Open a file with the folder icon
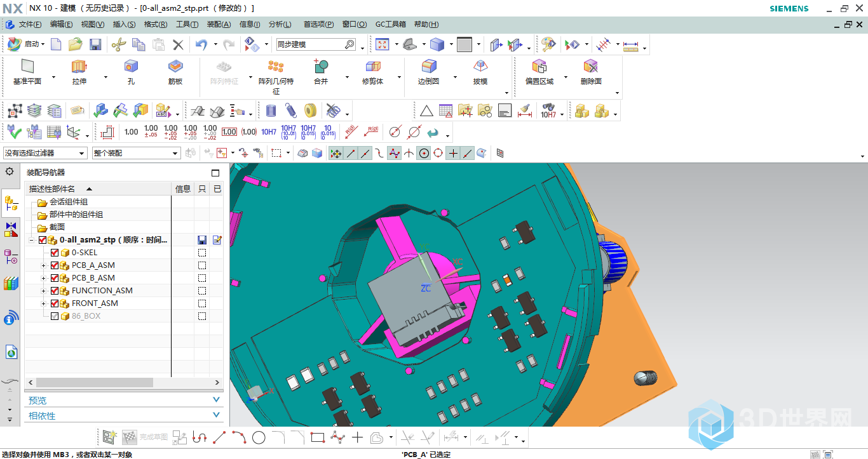Image resolution: width=868 pixels, height=459 pixels. [x=76, y=44]
